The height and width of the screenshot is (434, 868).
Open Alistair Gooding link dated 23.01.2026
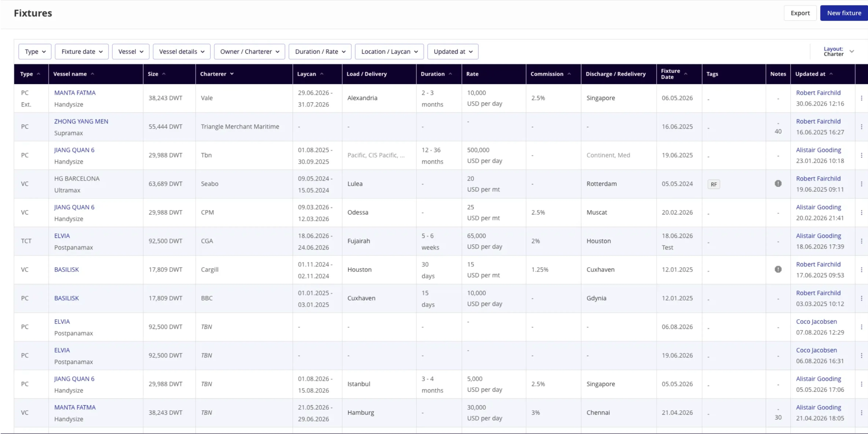tap(819, 150)
